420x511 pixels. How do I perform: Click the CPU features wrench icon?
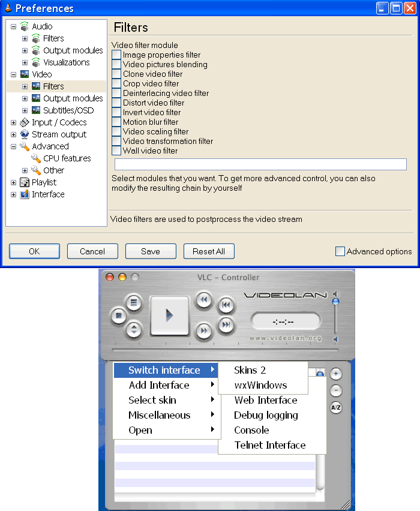click(x=36, y=158)
